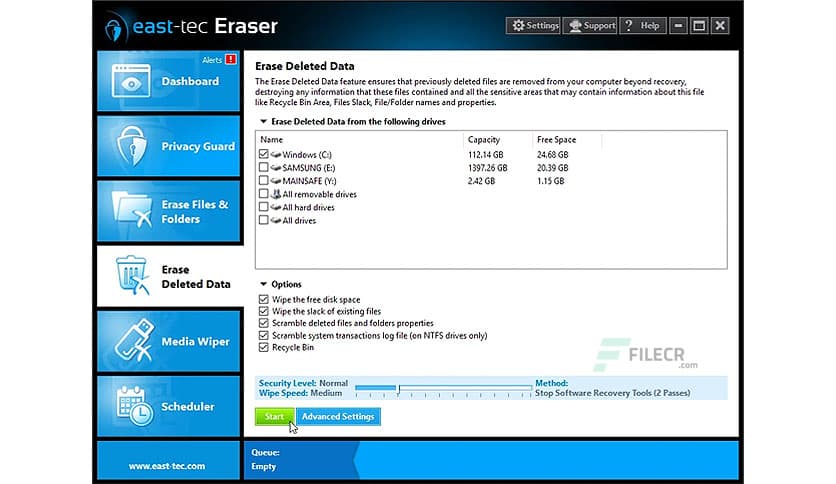Image resolution: width=836 pixels, height=484 pixels.
Task: Click the All drives icon
Action: click(x=276, y=221)
